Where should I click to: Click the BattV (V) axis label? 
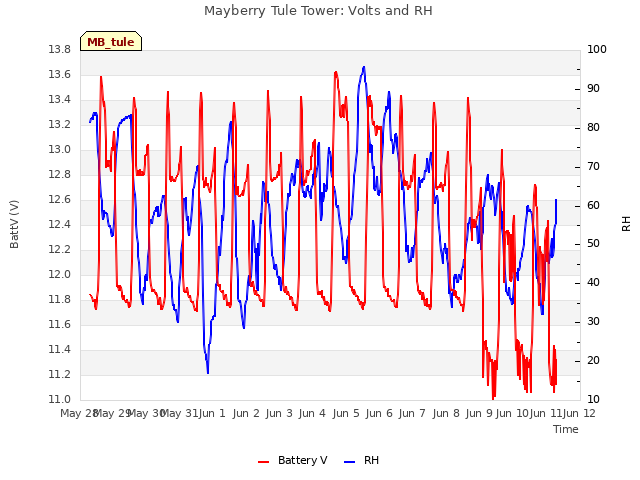tap(14, 224)
